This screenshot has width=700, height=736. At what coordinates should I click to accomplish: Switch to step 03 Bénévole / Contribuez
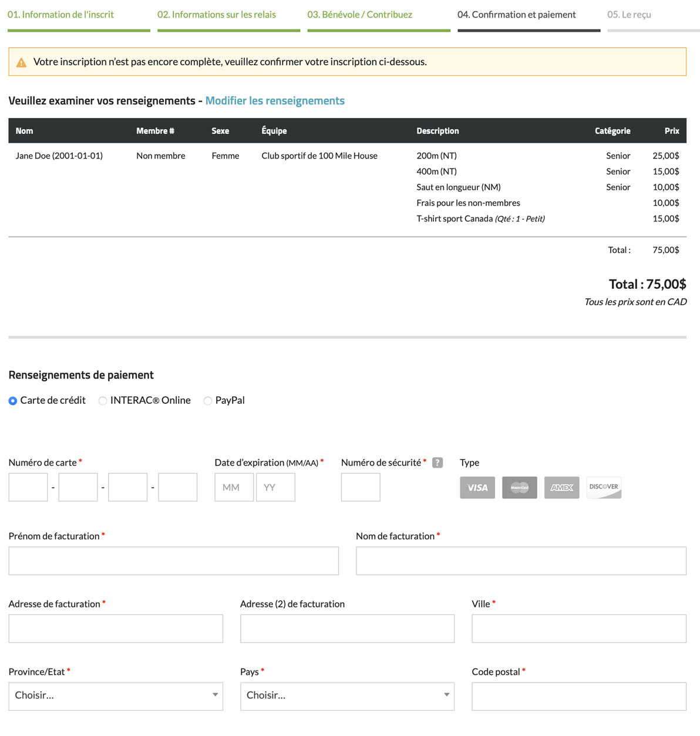[360, 15]
